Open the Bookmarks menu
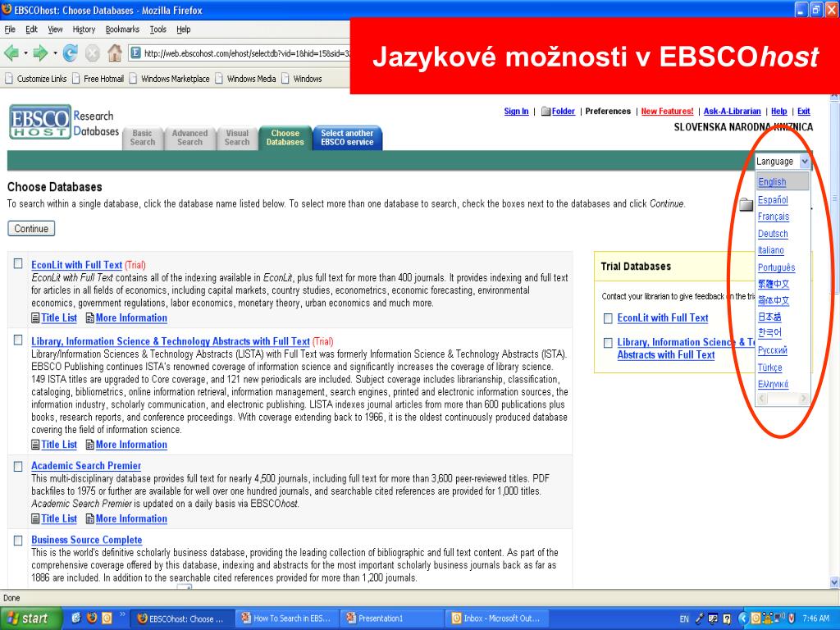Viewport: 840px width, 630px height. coord(122,30)
